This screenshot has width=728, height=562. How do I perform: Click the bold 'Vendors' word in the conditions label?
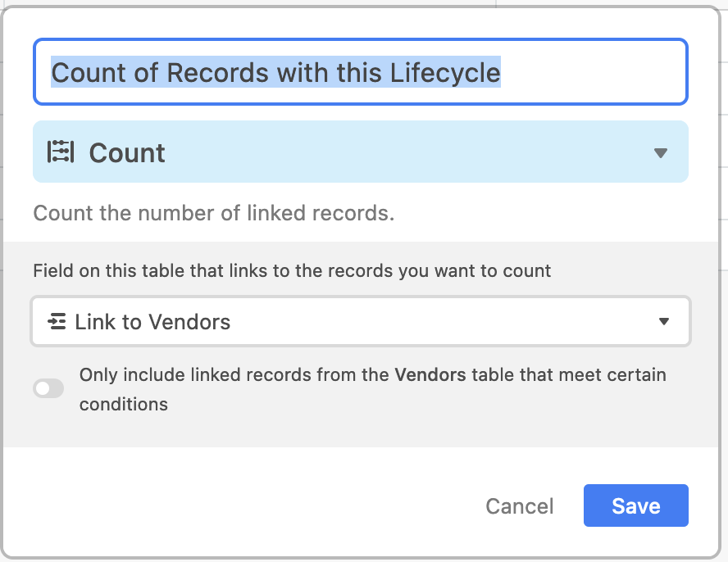tap(430, 374)
